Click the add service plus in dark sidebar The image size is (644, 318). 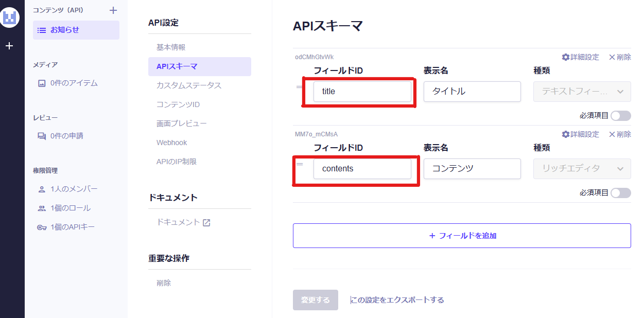(x=9, y=46)
